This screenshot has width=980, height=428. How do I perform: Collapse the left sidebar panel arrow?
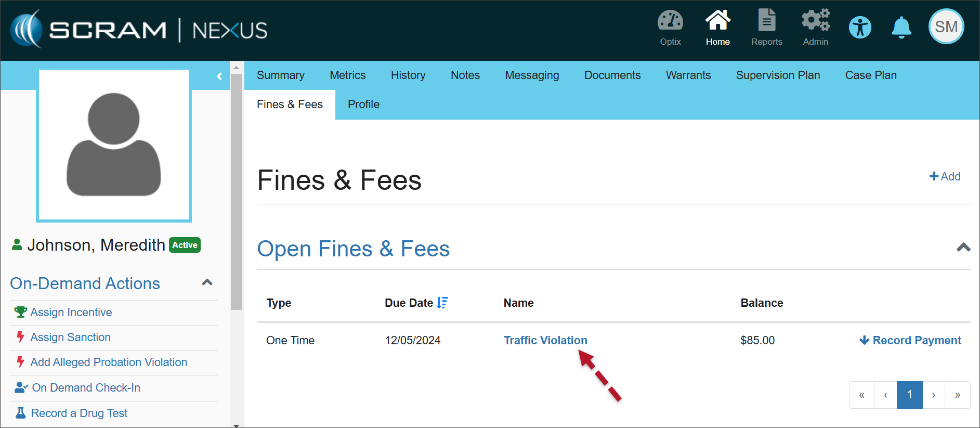coord(219,76)
